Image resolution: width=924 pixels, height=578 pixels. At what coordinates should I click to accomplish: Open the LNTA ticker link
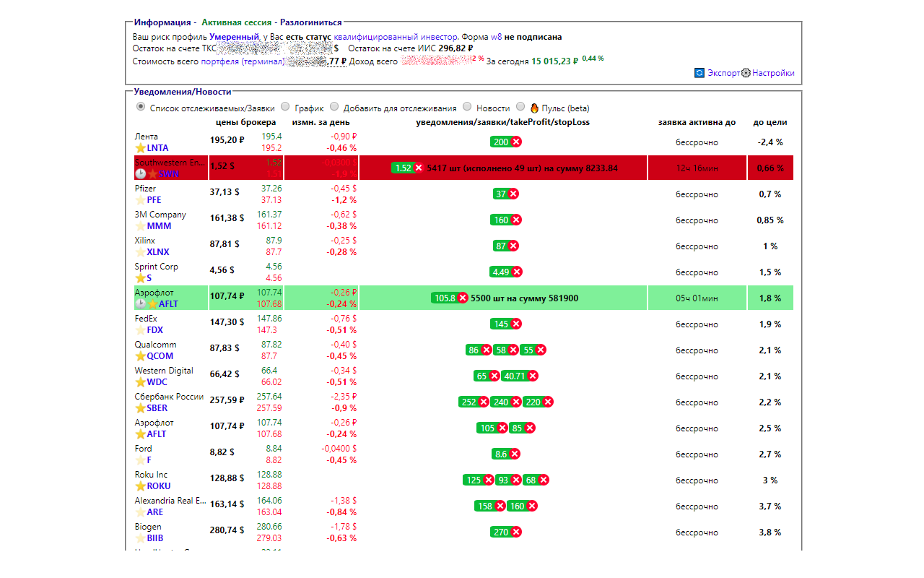point(157,148)
